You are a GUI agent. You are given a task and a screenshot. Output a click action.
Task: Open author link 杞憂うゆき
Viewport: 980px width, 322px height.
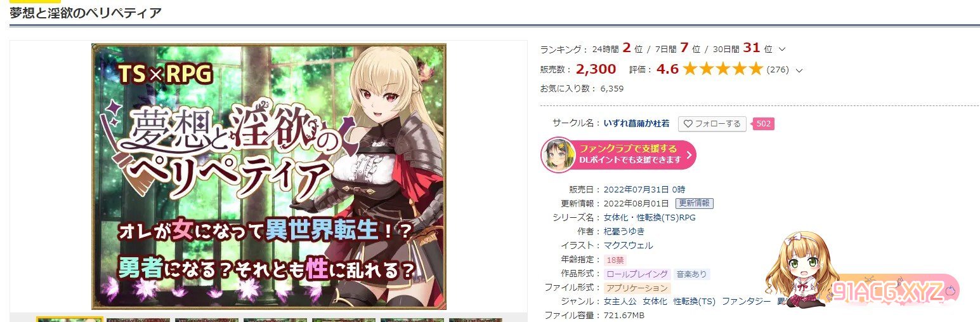pyautogui.click(x=624, y=231)
